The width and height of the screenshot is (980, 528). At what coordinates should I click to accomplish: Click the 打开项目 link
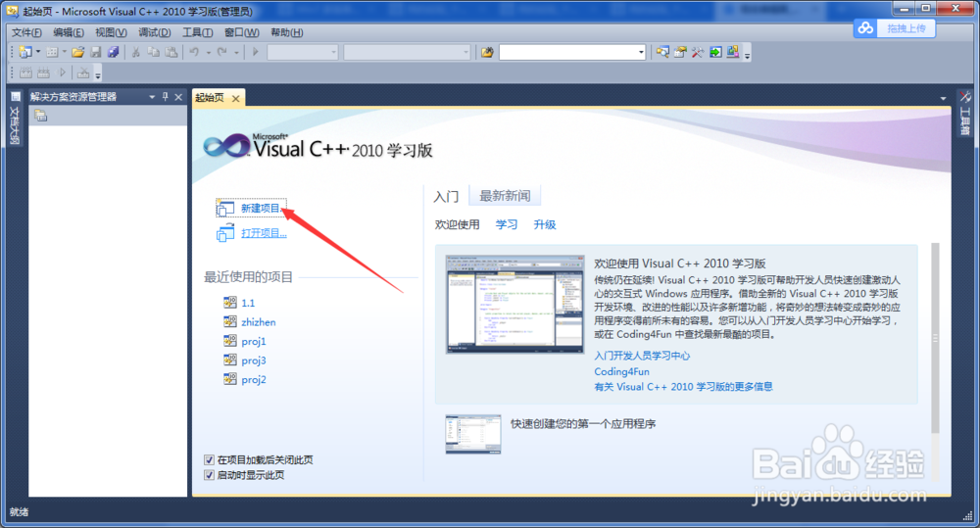click(x=264, y=233)
